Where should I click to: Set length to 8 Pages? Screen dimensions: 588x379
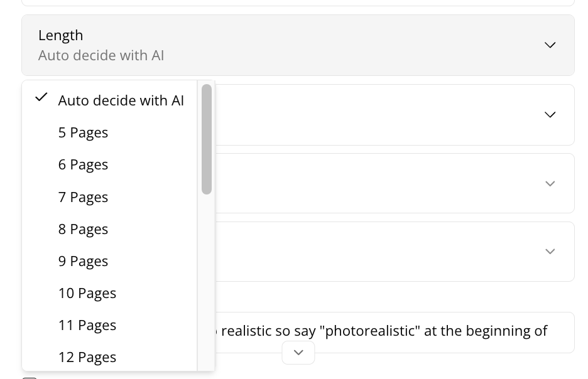[x=83, y=229]
